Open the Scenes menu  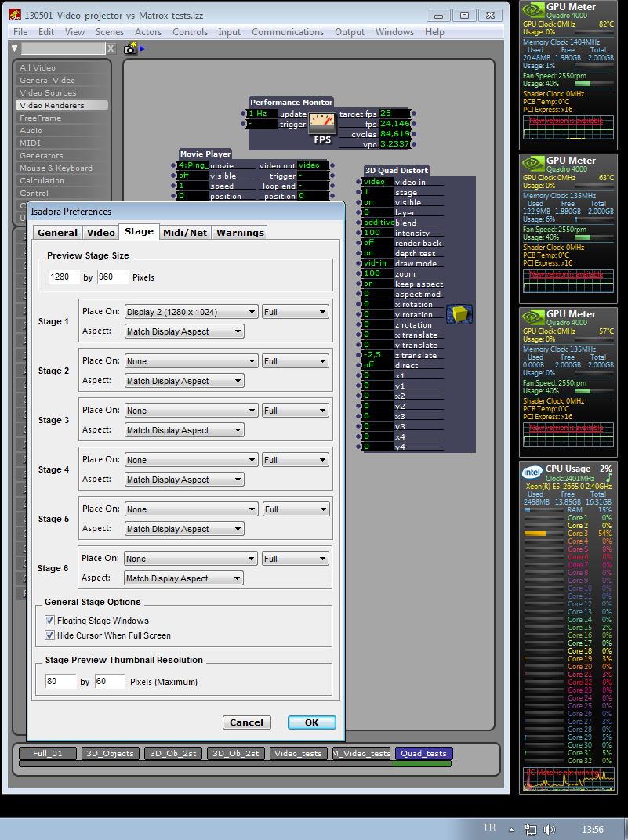tap(109, 32)
